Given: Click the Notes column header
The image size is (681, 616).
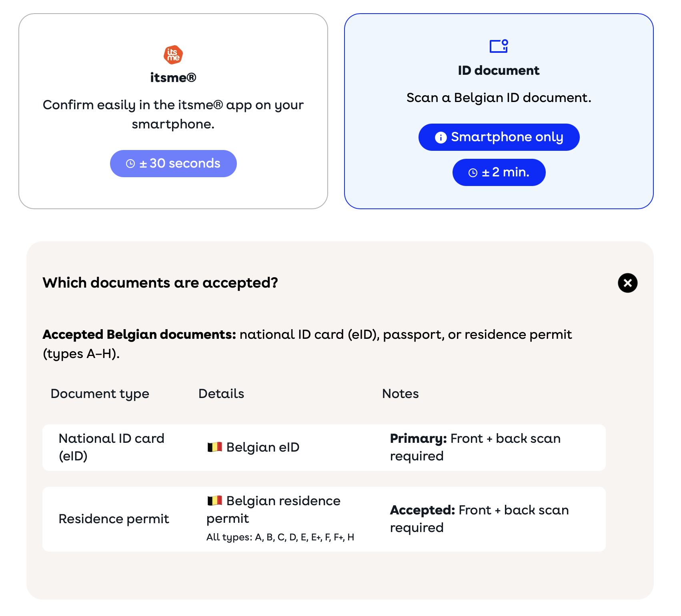Looking at the screenshot, I should (401, 394).
